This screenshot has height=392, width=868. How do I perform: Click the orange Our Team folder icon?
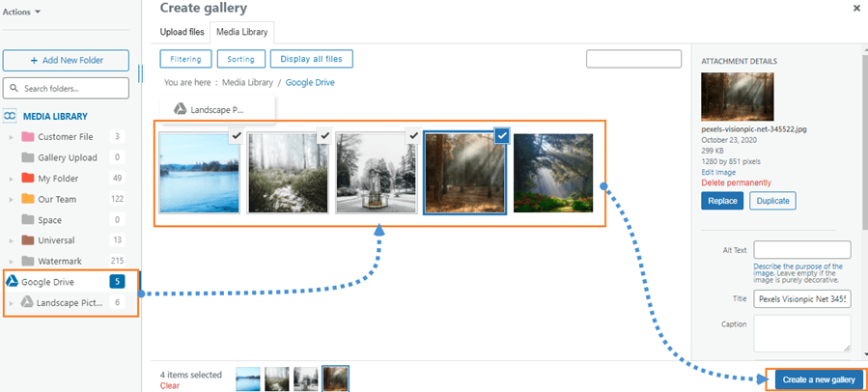[x=28, y=199]
